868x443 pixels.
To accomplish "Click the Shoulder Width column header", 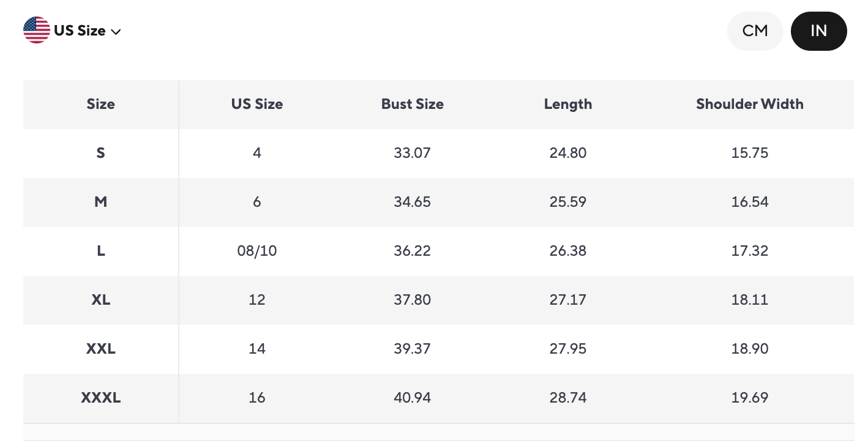I will (x=749, y=104).
